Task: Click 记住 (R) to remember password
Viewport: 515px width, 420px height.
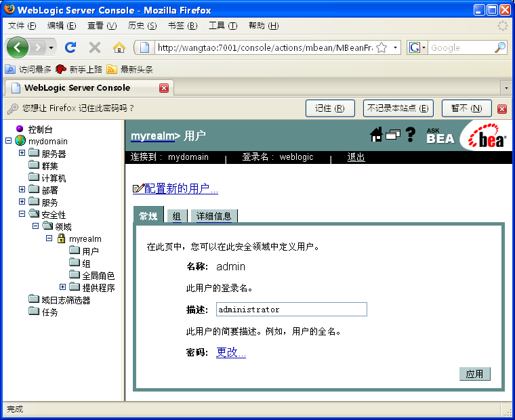Action: (330, 108)
